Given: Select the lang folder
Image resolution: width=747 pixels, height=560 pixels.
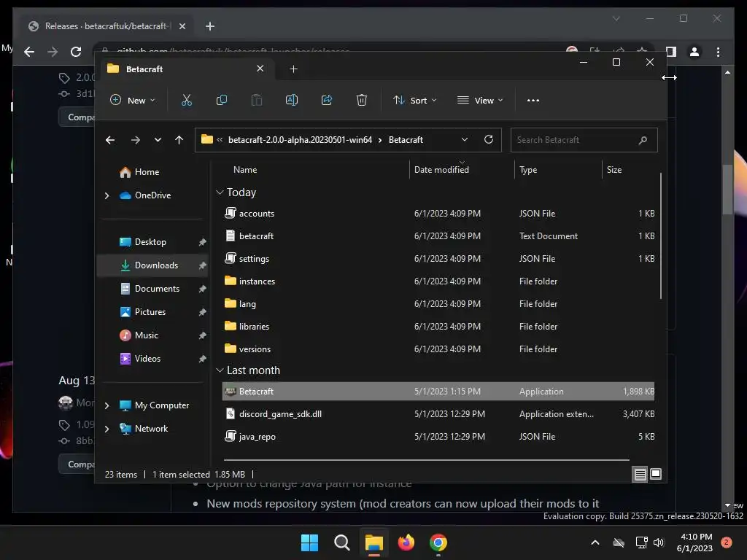Looking at the screenshot, I should click(438, 304).
